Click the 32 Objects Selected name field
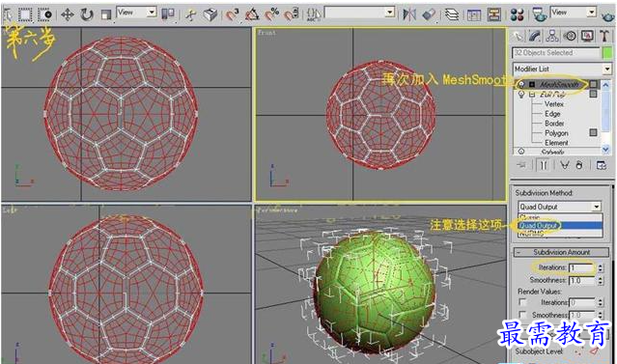Image resolution: width=617 pixels, height=364 pixels. coord(556,53)
